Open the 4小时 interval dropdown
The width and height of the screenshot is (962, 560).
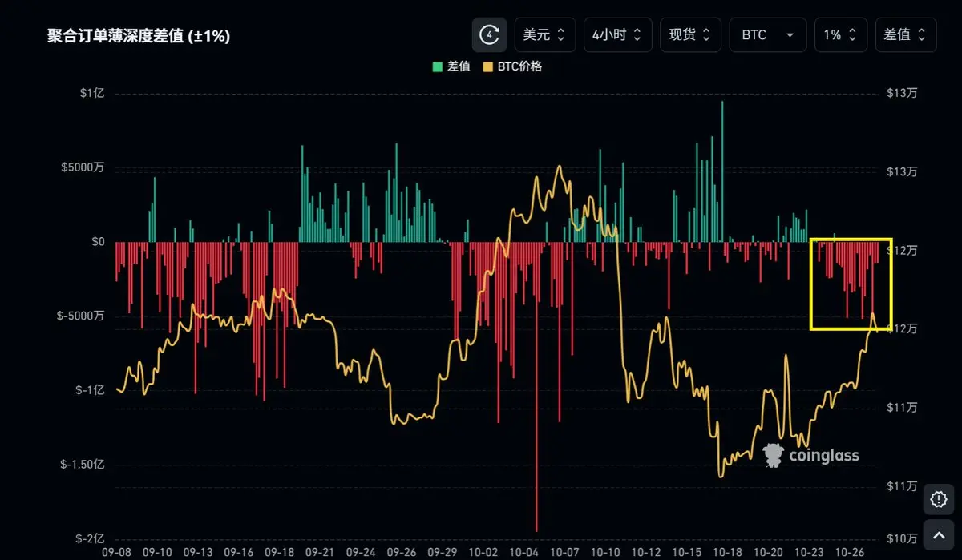617,35
